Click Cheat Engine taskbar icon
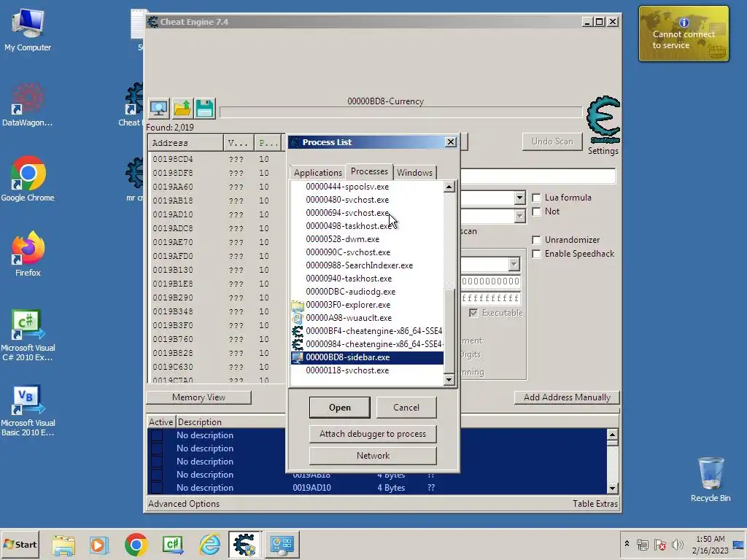This screenshot has width=747, height=560. (x=244, y=544)
